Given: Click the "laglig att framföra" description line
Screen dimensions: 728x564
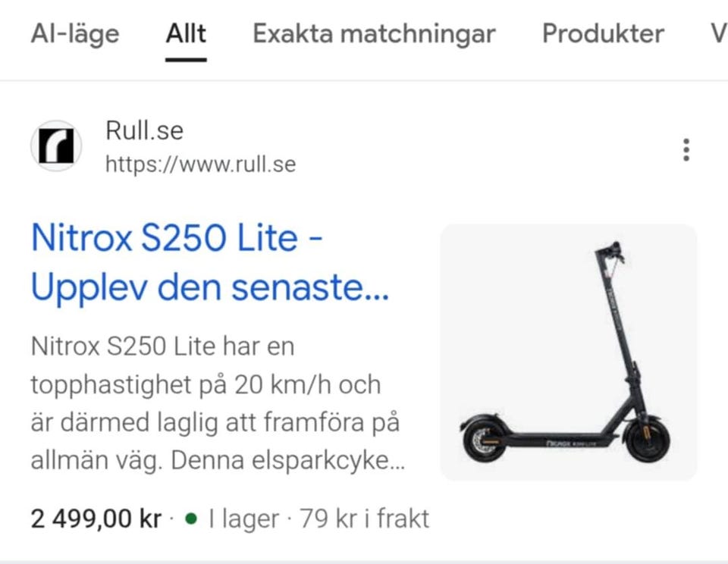Looking at the screenshot, I should coord(215,423).
